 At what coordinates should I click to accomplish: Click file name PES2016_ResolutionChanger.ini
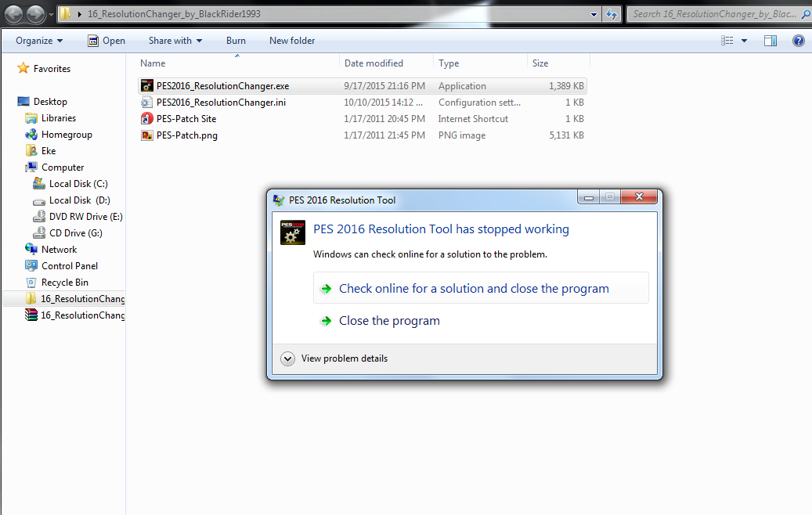coord(221,103)
